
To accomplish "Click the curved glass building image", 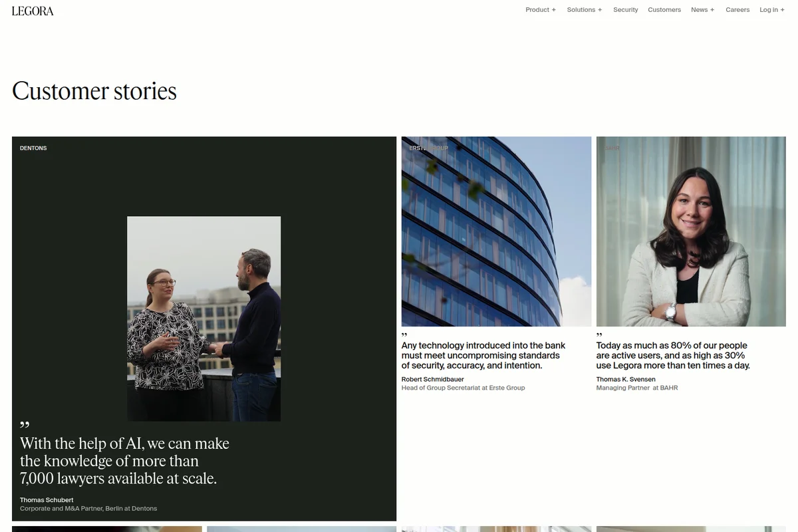I will click(496, 231).
